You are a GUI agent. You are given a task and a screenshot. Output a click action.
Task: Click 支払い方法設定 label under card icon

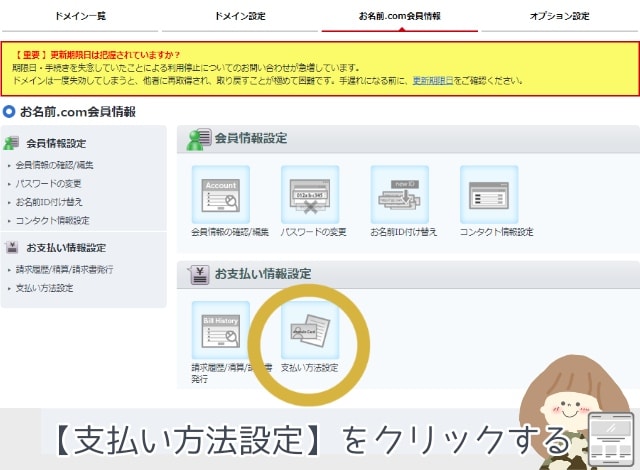pyautogui.click(x=309, y=368)
